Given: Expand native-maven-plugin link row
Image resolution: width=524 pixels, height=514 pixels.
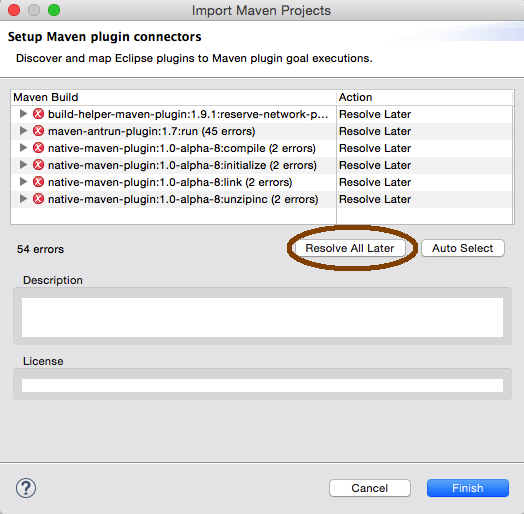Looking at the screenshot, I should click(23, 182).
